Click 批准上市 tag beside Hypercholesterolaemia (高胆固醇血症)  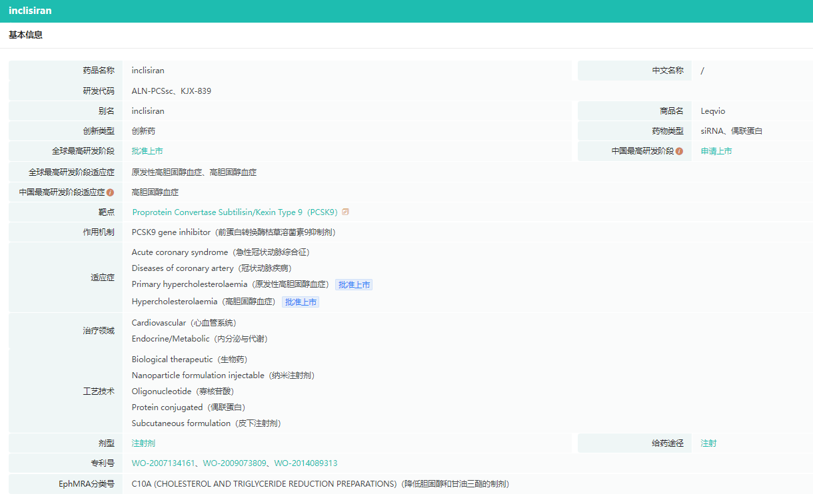pyautogui.click(x=301, y=302)
